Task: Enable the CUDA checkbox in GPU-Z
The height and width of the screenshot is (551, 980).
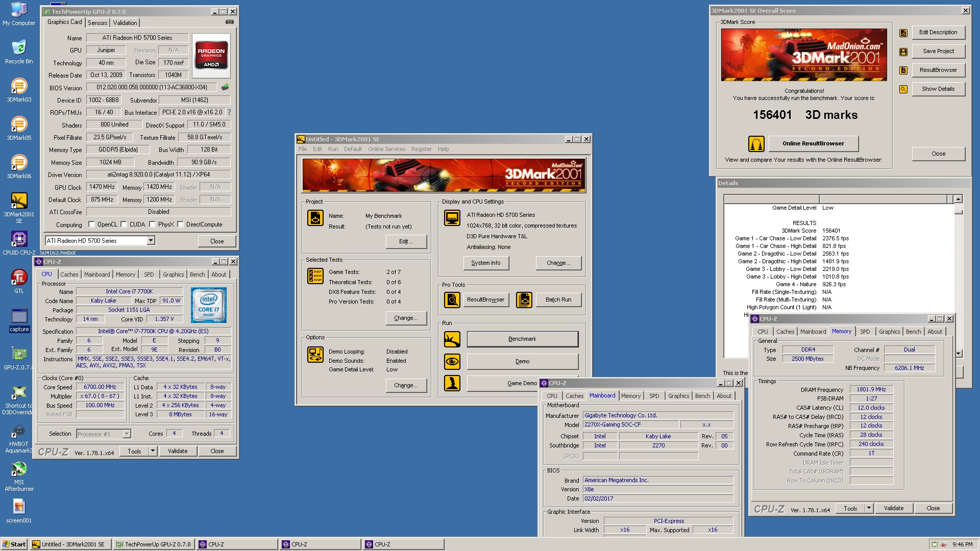Action: tap(124, 224)
